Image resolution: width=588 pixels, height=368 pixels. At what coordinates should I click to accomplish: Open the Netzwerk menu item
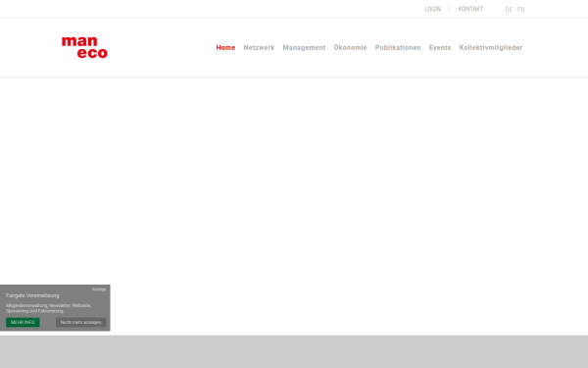pos(259,48)
